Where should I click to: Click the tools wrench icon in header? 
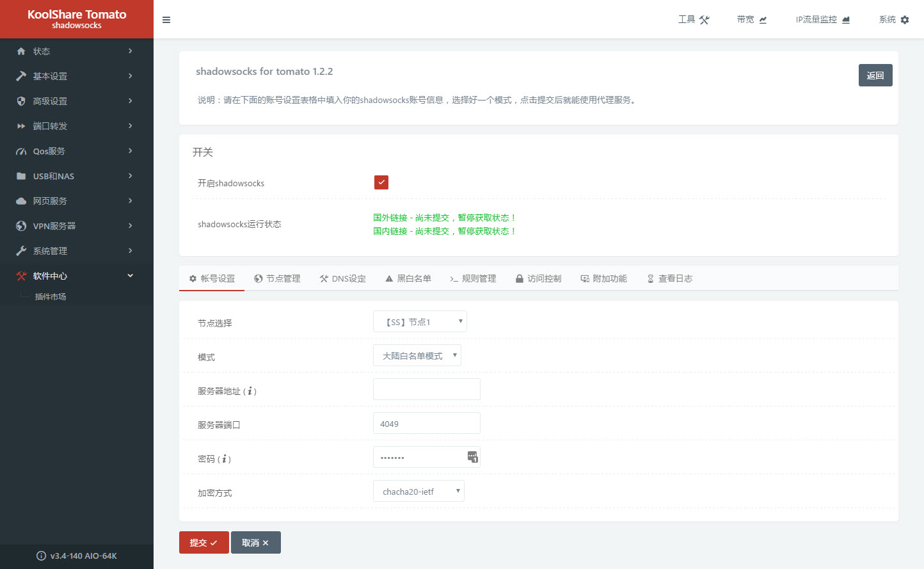pos(705,20)
